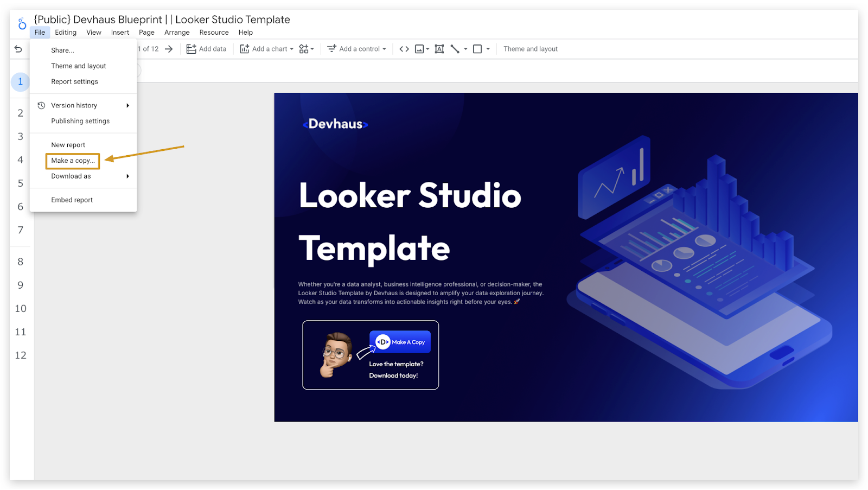This screenshot has width=868, height=490.
Task: Select page 10 in the page list
Action: [x=21, y=308]
